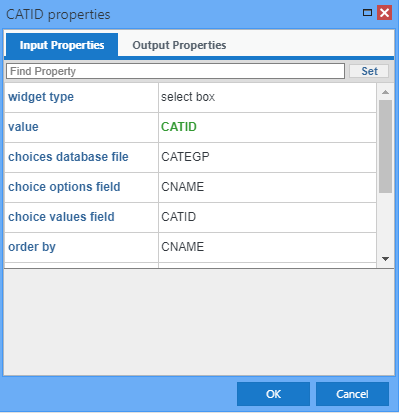Click the scrollbar up arrow
The height and width of the screenshot is (413, 399).
(386, 92)
